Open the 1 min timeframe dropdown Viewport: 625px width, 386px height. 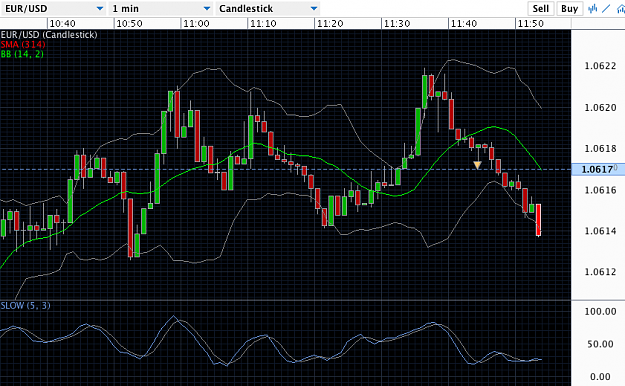[x=161, y=8]
